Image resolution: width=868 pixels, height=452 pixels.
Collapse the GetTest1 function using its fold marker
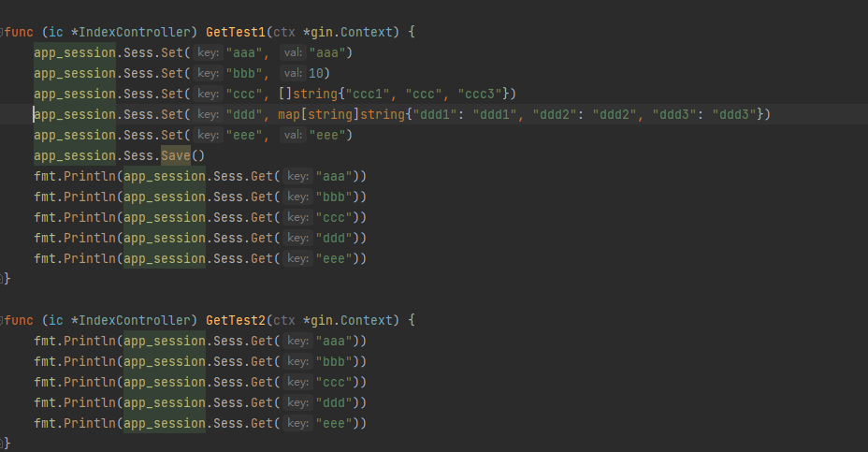click(x=2, y=32)
